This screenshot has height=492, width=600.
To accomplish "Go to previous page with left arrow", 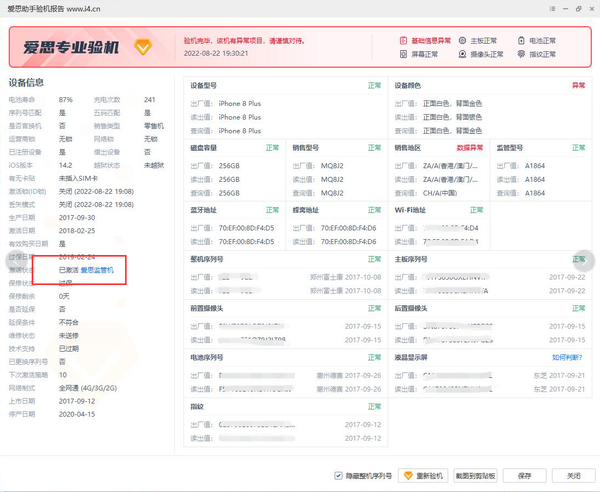I will pos(15,260).
